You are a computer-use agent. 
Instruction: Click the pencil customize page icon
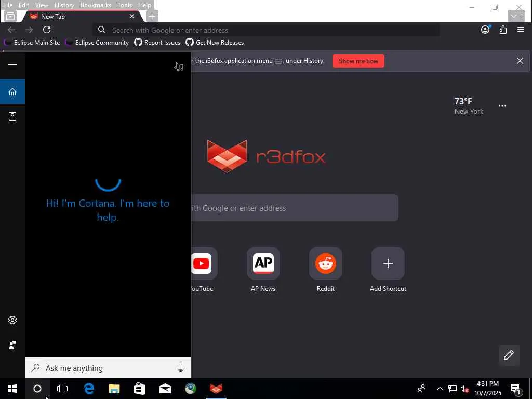click(509, 355)
